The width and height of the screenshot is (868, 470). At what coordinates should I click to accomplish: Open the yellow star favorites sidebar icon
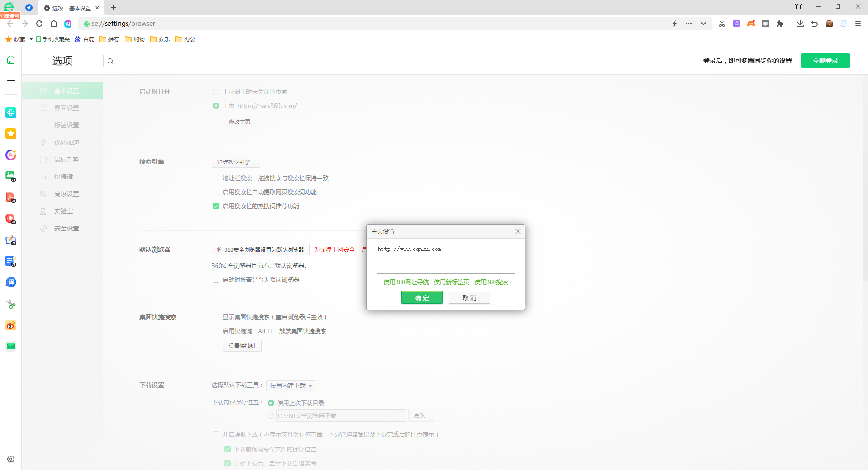[11, 134]
